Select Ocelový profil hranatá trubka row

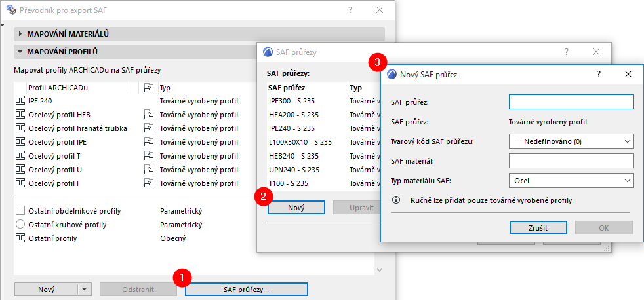(136, 128)
